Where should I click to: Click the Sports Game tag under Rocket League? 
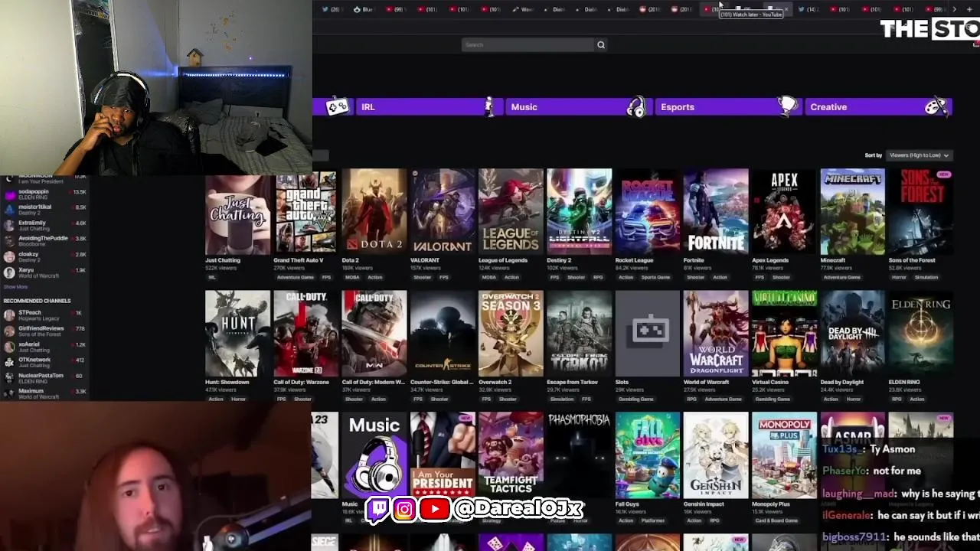coord(655,277)
